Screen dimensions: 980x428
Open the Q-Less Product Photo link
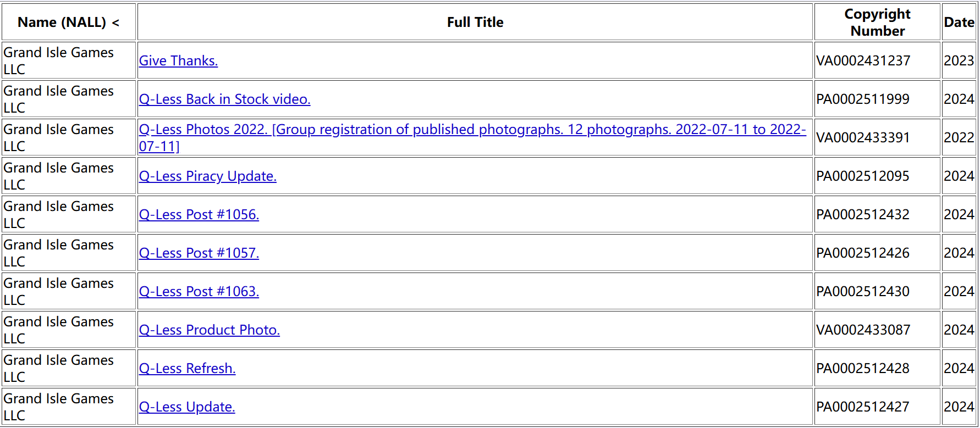pyautogui.click(x=209, y=330)
